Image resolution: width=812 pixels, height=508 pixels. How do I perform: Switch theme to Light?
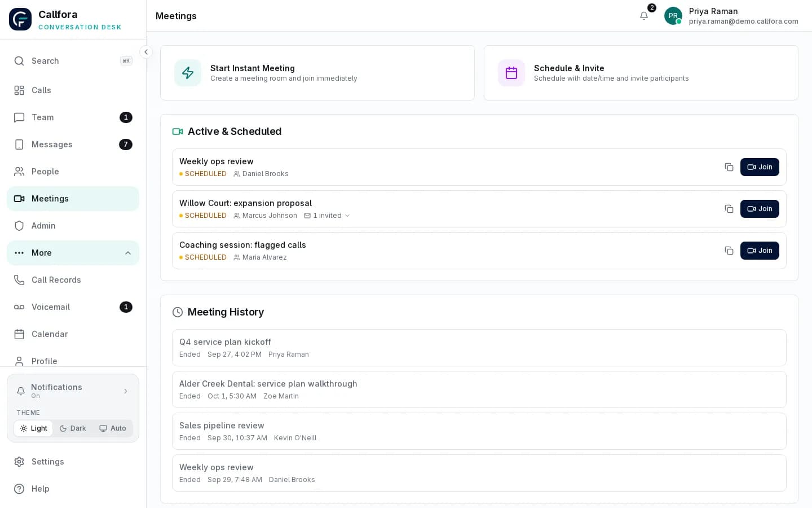33,428
